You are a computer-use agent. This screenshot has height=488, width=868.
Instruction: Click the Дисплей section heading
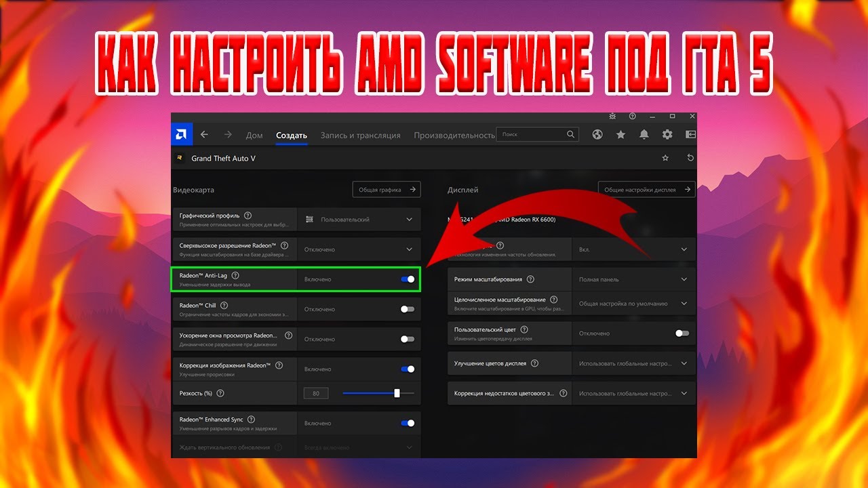click(x=463, y=190)
